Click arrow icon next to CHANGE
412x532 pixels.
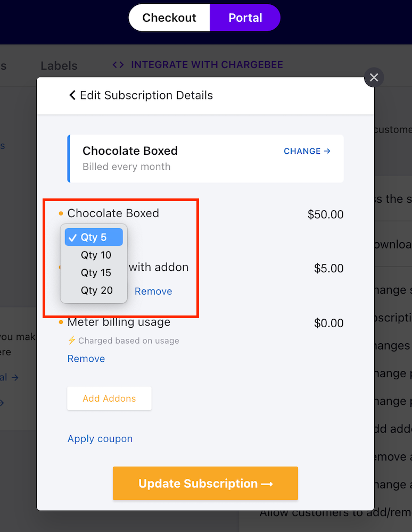[327, 151]
